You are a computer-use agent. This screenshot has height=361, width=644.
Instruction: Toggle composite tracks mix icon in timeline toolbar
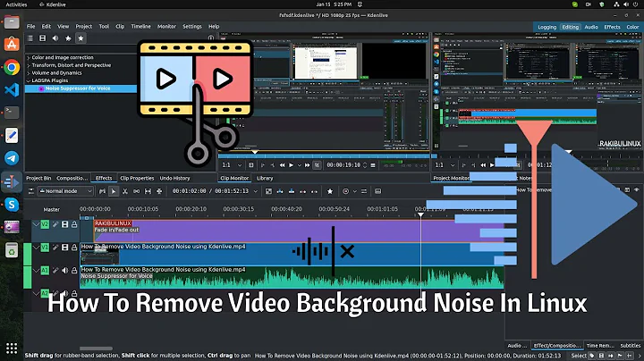(268, 191)
